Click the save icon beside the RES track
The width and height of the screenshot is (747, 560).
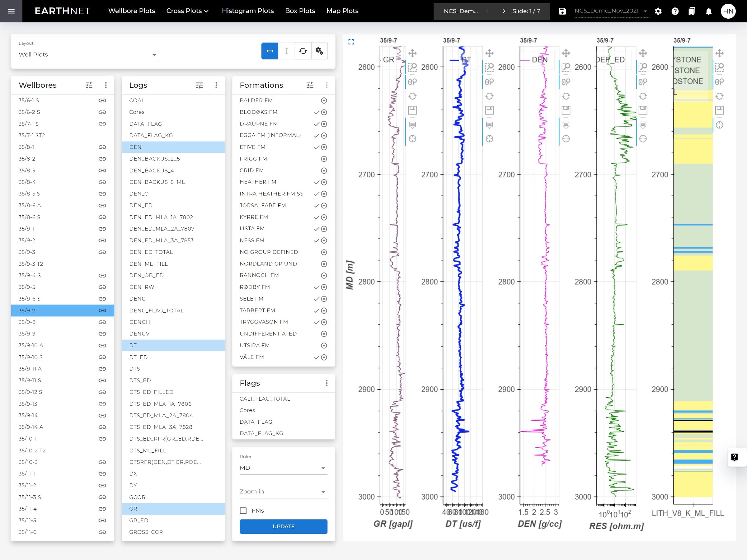tap(643, 110)
